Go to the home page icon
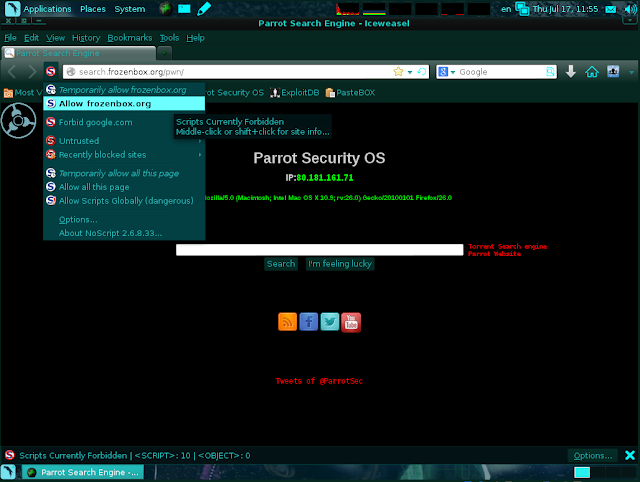The width and height of the screenshot is (640, 482). (x=592, y=72)
